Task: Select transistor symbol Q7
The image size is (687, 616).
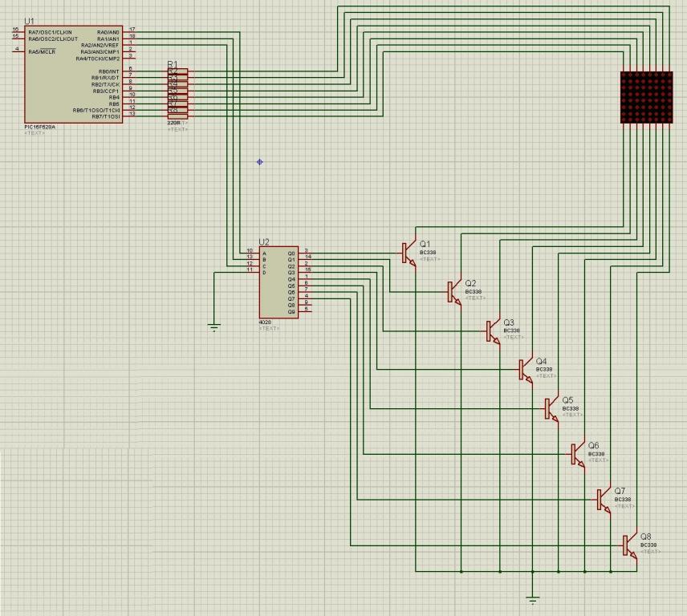Action: point(604,500)
